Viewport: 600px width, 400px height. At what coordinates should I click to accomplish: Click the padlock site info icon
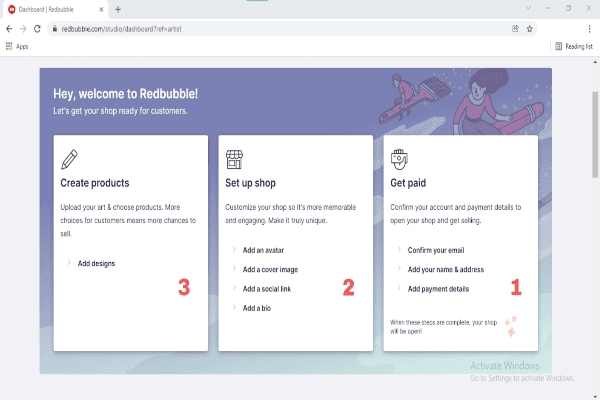55,29
